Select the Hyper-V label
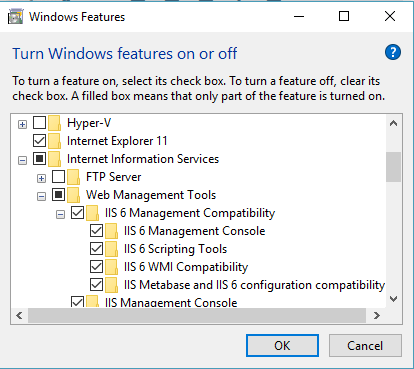This screenshot has width=414, height=369. point(89,123)
